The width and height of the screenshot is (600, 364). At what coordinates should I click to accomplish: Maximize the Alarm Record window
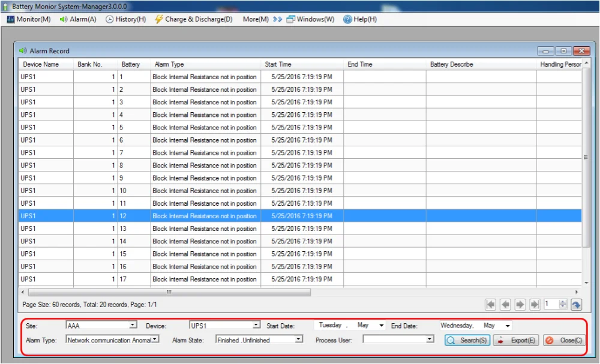pos(563,51)
